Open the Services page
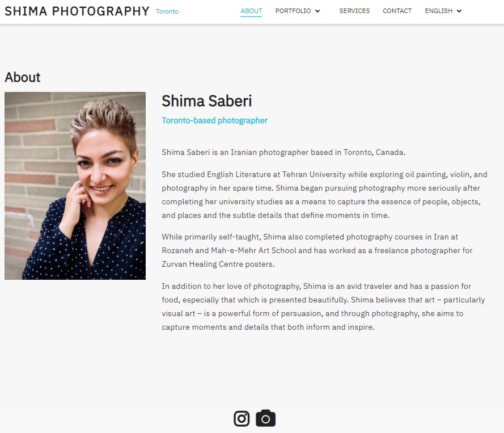 (x=354, y=11)
